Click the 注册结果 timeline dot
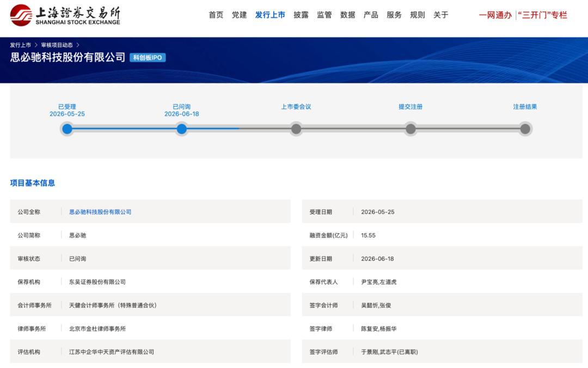588x368 pixels. (x=525, y=129)
